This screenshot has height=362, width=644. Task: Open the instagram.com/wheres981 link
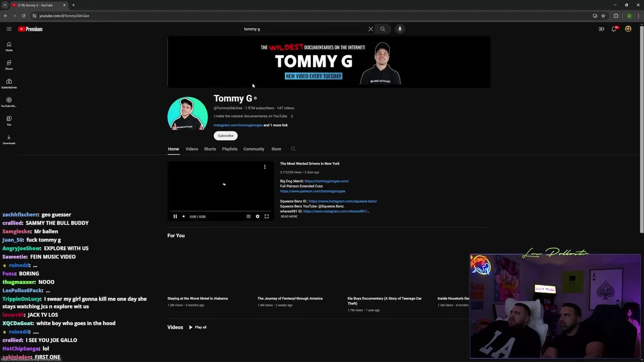[336, 211]
